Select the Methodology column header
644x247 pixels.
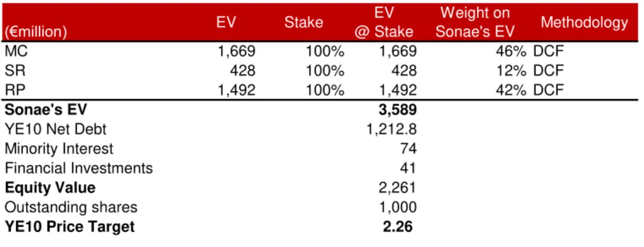pos(585,23)
